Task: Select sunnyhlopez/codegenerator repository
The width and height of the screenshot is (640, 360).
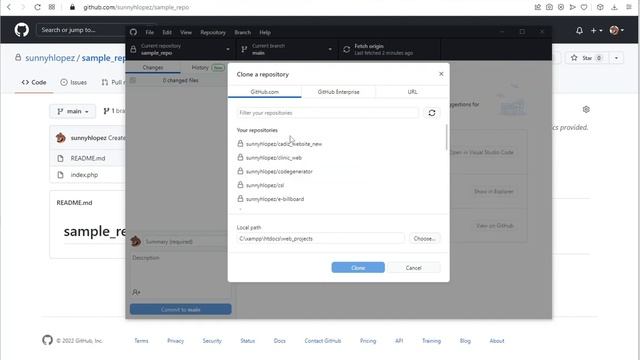Action: (338, 171)
